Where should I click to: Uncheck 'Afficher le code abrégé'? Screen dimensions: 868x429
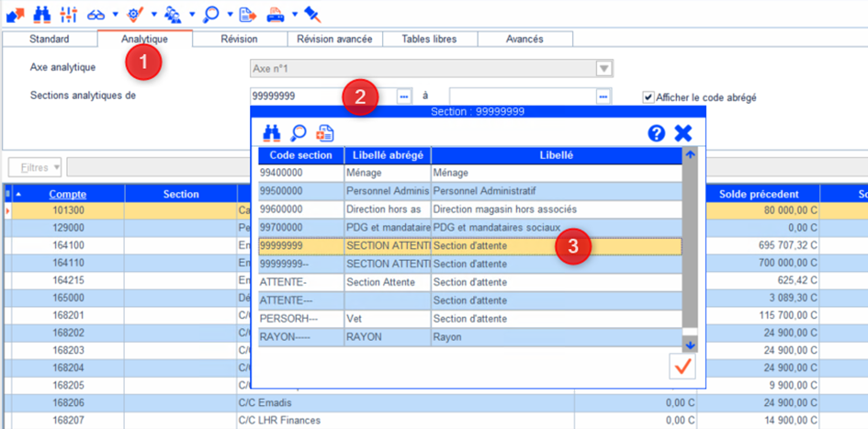(648, 96)
